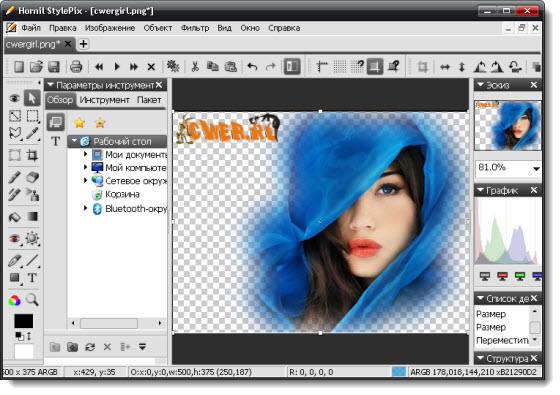Screen dimensions: 560x395
Task: Paste with the clipboard toolbar icon
Action: tap(231, 67)
